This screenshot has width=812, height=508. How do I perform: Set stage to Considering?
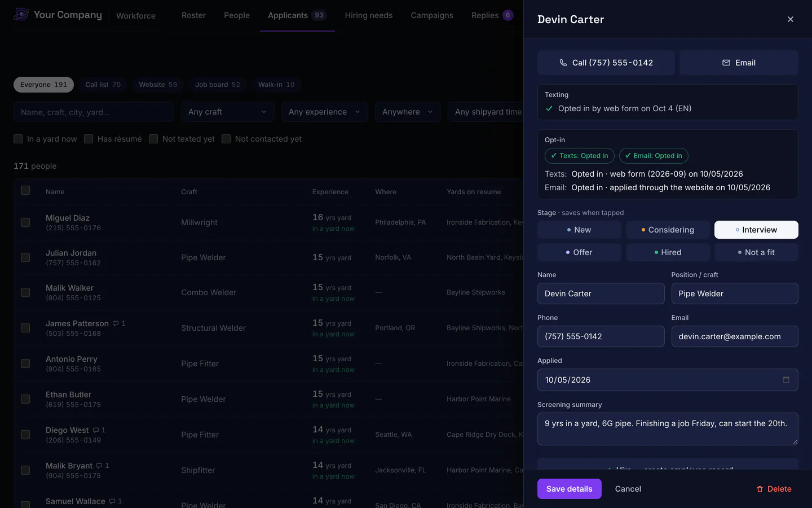click(x=668, y=230)
